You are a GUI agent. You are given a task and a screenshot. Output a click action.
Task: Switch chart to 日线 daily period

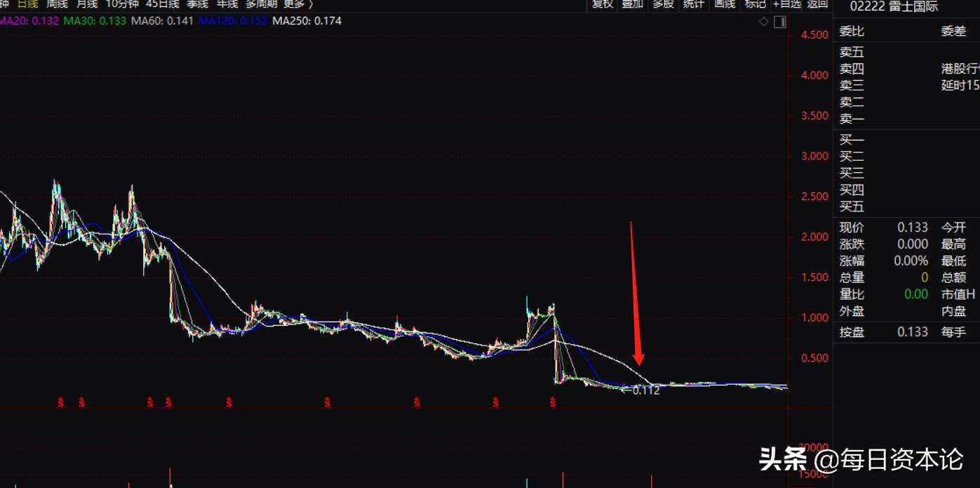coord(28,4)
